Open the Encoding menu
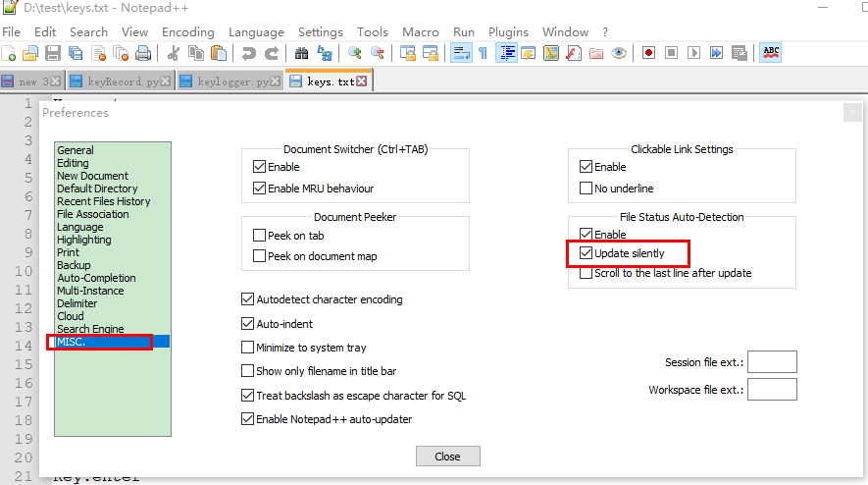The width and height of the screenshot is (868, 485). (x=187, y=32)
